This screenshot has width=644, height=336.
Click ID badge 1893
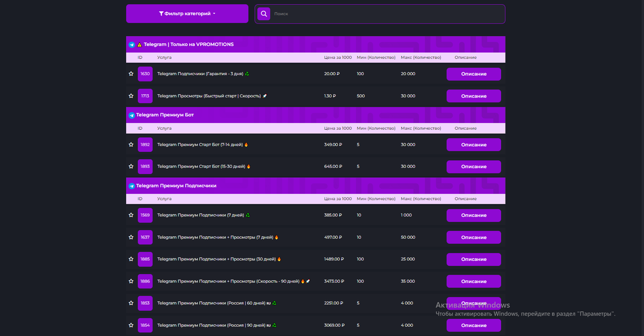[x=145, y=167]
